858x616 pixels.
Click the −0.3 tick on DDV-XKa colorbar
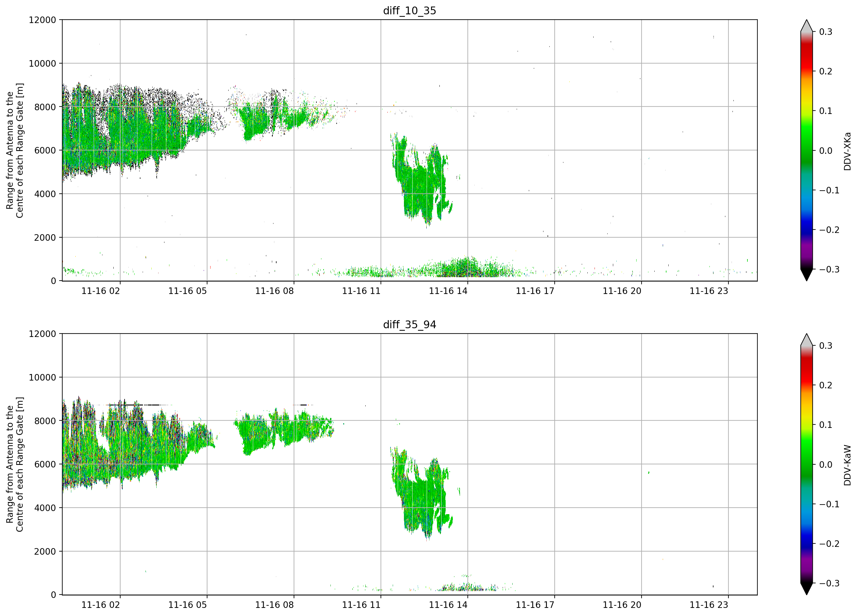pos(829,269)
